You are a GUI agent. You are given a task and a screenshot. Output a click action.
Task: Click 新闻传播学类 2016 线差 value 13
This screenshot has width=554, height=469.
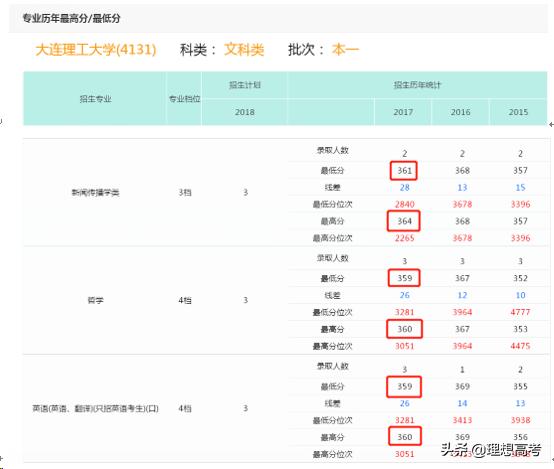click(x=462, y=188)
